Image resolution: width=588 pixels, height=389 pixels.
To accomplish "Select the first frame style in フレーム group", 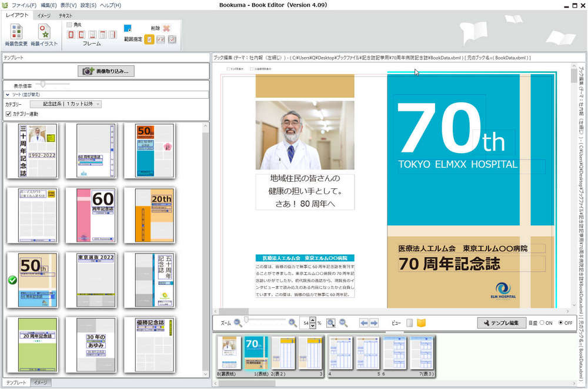I will [x=71, y=35].
